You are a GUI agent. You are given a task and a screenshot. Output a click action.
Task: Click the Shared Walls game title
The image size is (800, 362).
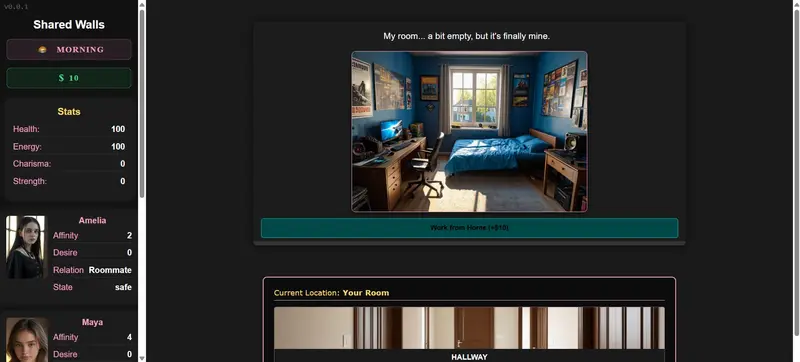[x=69, y=24]
